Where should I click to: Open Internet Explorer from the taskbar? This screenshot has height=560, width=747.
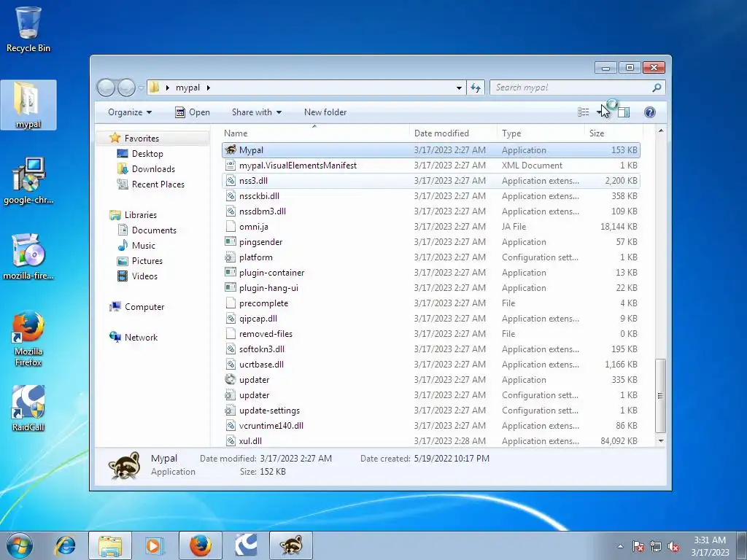(65, 545)
